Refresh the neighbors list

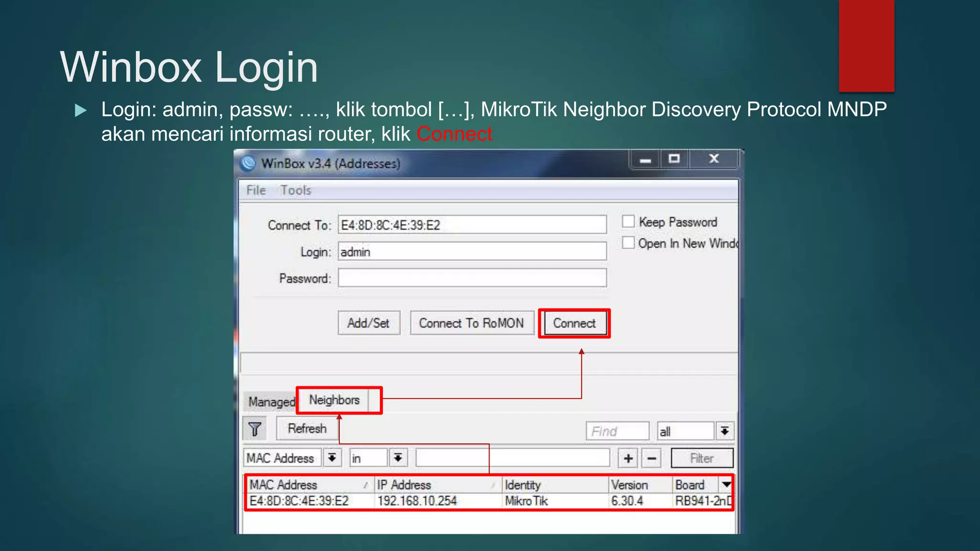pyautogui.click(x=307, y=429)
